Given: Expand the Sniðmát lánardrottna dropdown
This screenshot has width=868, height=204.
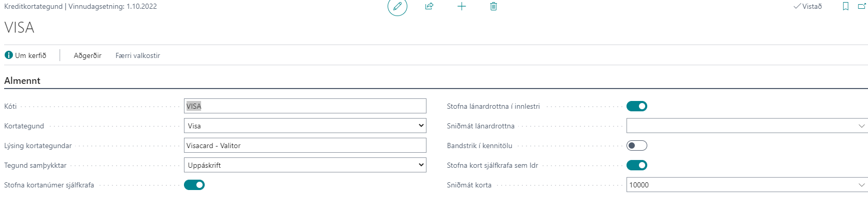Looking at the screenshot, I should coord(862,126).
